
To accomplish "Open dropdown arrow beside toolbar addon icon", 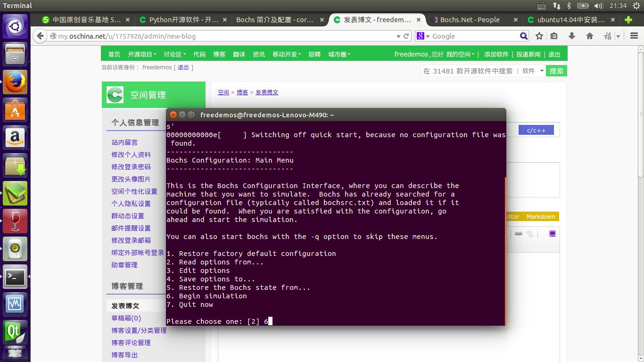I will 618,36.
